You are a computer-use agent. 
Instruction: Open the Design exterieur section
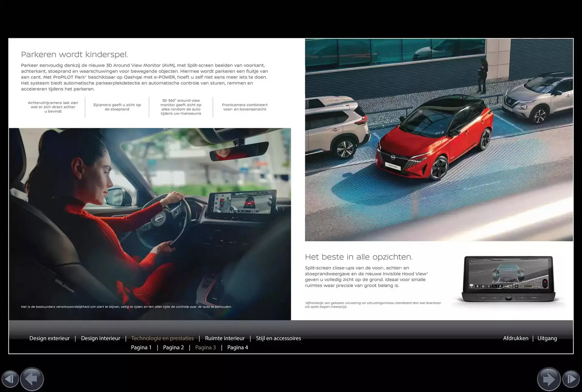(x=49, y=338)
